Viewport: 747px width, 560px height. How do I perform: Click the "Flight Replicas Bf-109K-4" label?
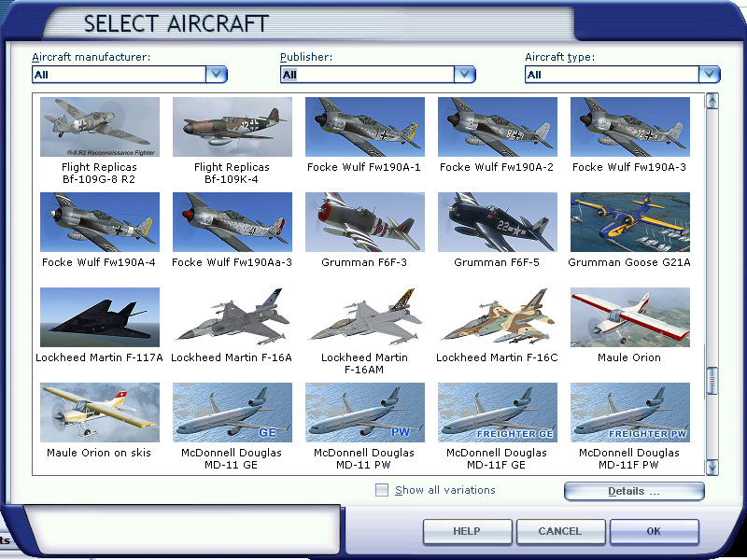tap(232, 174)
